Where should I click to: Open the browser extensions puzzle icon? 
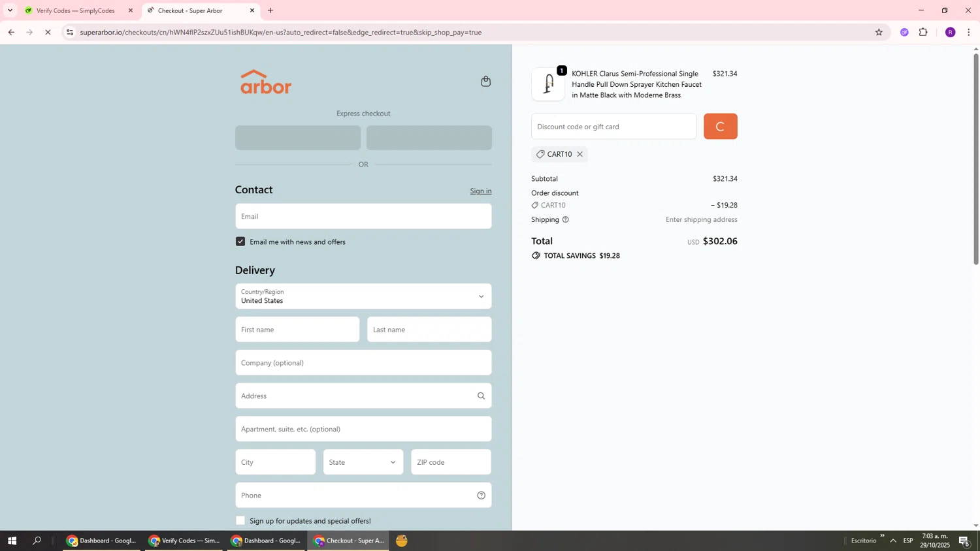tap(923, 32)
